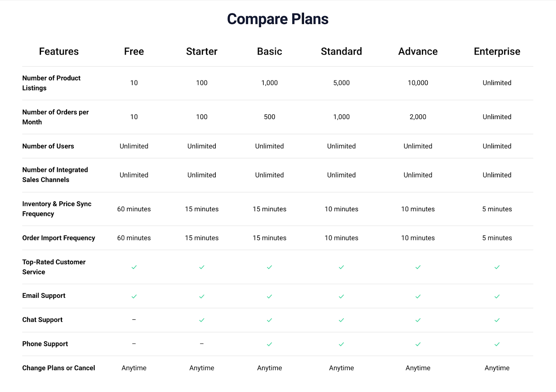556x392 pixels.
Task: Click the Enterprise Top-Rated Customer Service checkmark
Action: coord(497,267)
